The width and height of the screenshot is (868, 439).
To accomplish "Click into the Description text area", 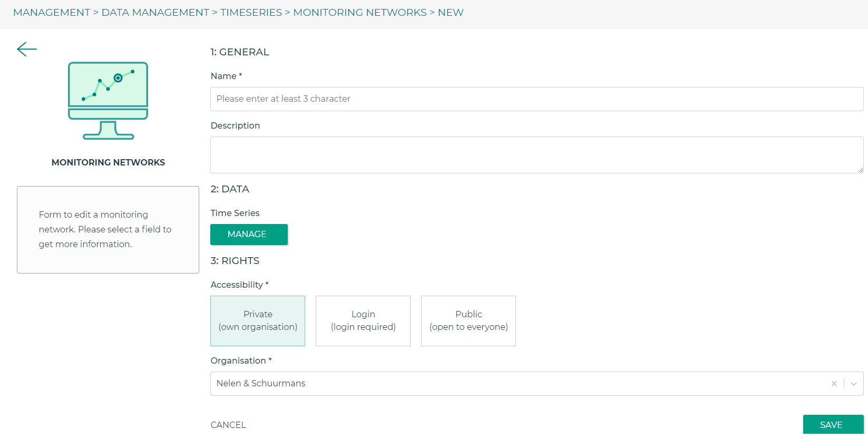I will click(x=537, y=155).
